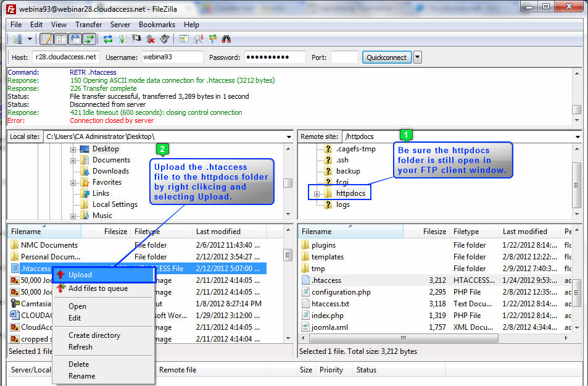Open the Server menu
The image size is (588, 386).
[x=120, y=25]
